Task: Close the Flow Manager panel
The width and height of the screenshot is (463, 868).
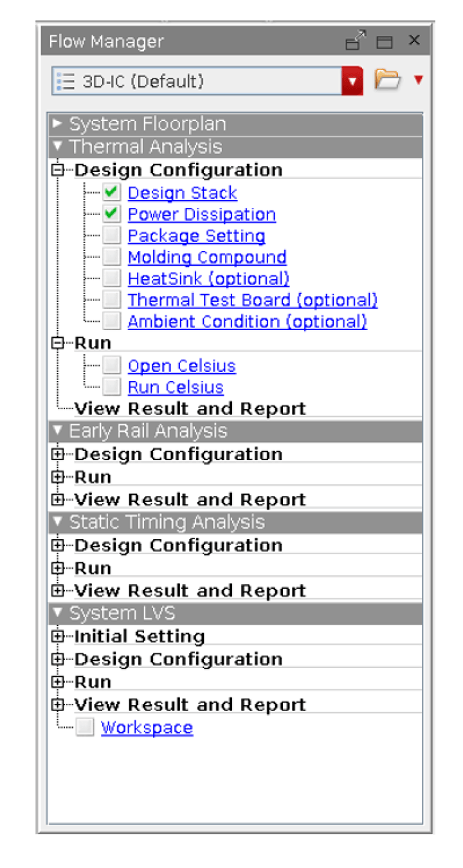Action: click(x=414, y=41)
